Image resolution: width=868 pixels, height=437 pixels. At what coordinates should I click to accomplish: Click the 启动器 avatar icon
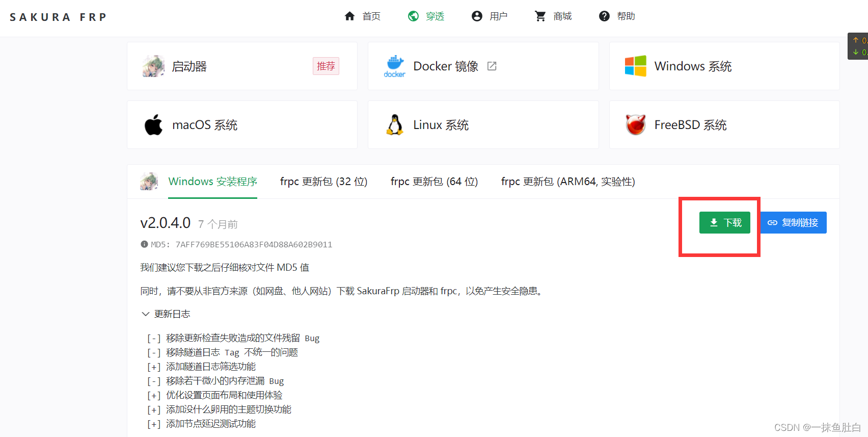coord(153,66)
